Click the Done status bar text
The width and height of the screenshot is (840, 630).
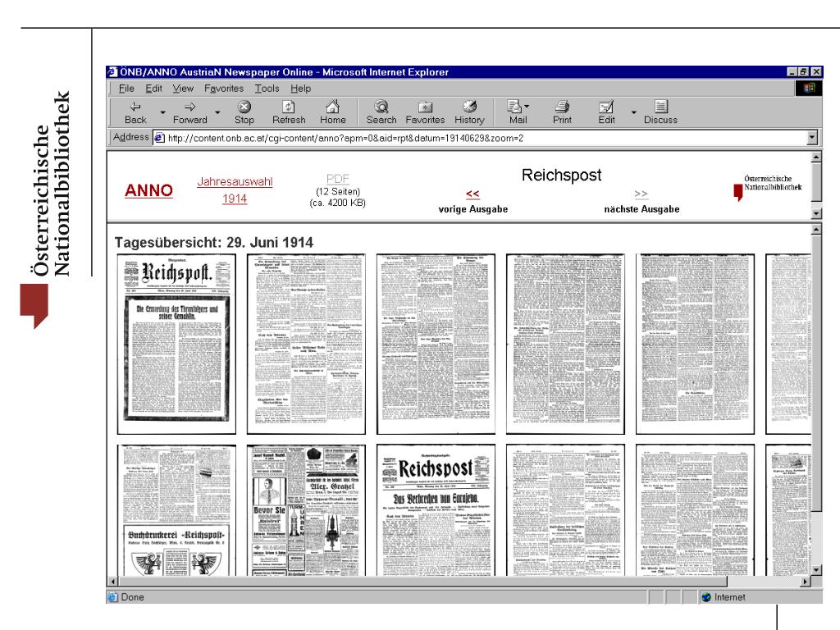(x=132, y=597)
